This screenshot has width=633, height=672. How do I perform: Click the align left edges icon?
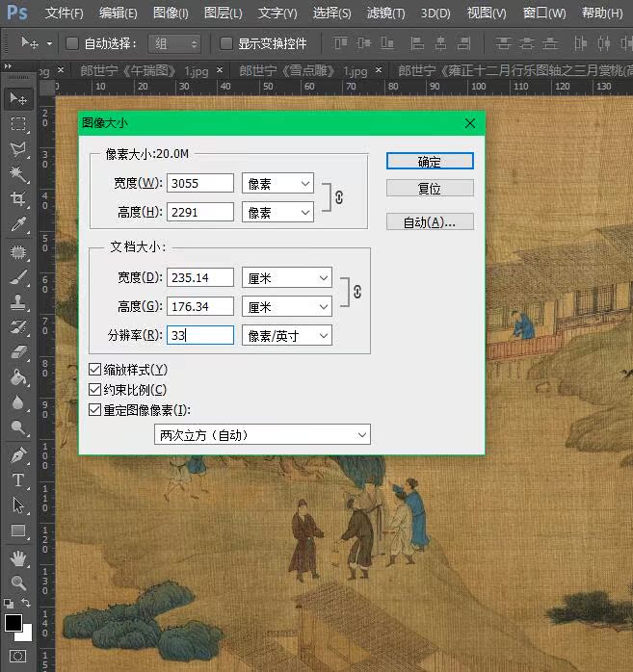click(416, 43)
